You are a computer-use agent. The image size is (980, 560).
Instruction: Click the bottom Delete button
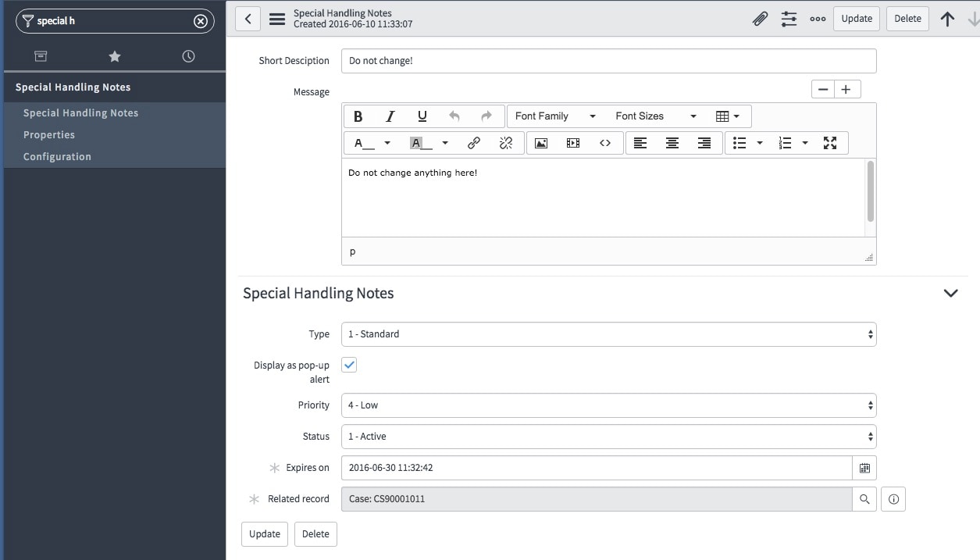point(315,534)
